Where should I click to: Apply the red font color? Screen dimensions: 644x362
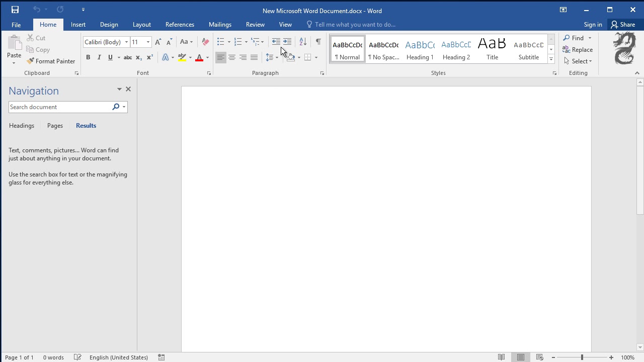tap(199, 57)
